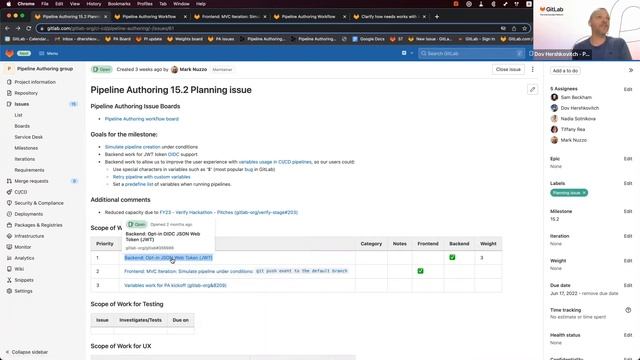Toggle Backend checkbox in priority 1 row
This screenshot has width=640, height=360.
pyautogui.click(x=452, y=258)
